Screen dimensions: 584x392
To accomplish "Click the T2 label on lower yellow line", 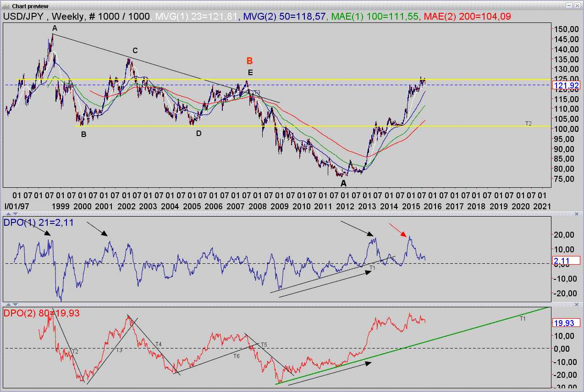I will (528, 124).
